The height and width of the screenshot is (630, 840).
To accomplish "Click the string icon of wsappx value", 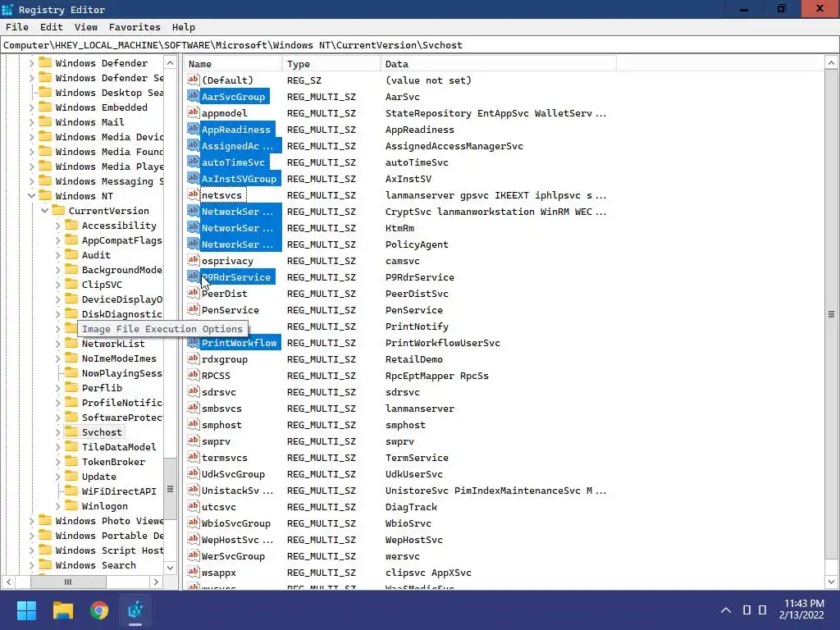I will 193,572.
